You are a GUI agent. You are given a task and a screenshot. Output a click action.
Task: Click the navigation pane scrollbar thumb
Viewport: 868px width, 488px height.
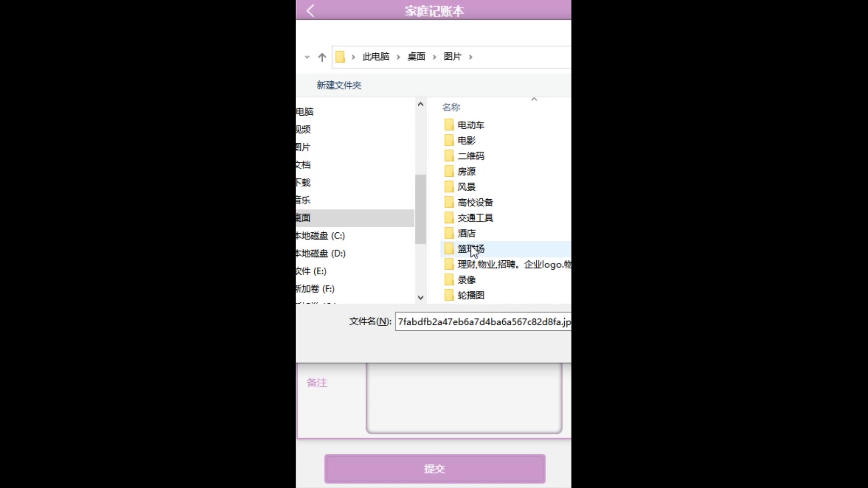tap(421, 209)
